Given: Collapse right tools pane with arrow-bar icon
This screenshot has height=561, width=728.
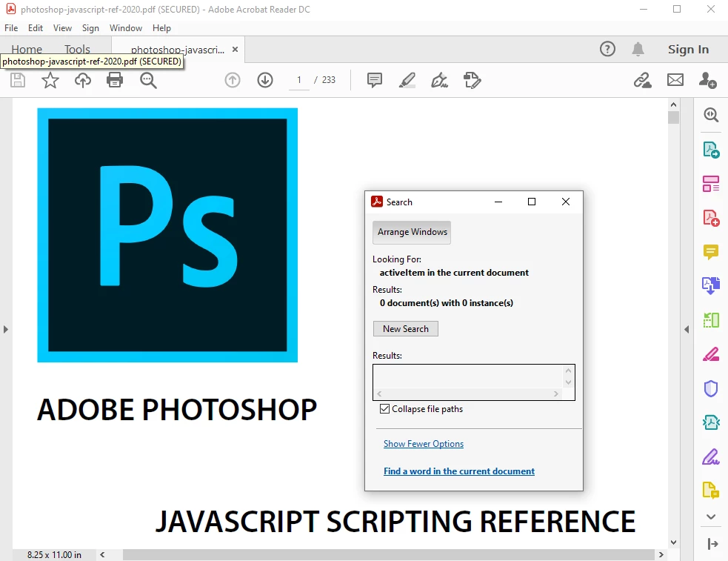Looking at the screenshot, I should [712, 544].
